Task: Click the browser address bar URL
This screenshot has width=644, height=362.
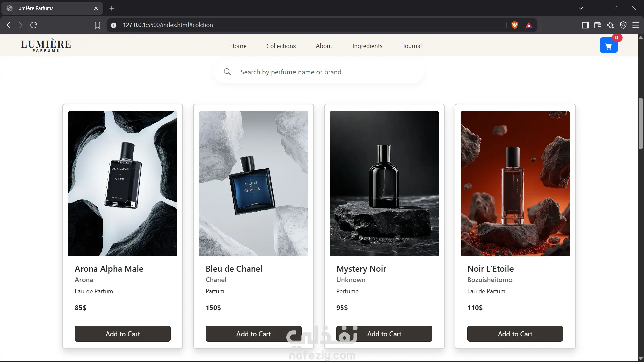Action: pyautogui.click(x=168, y=25)
